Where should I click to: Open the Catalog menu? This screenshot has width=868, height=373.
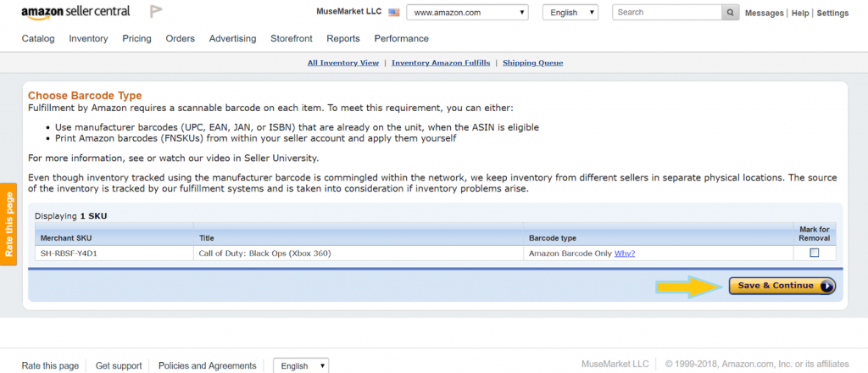point(38,38)
